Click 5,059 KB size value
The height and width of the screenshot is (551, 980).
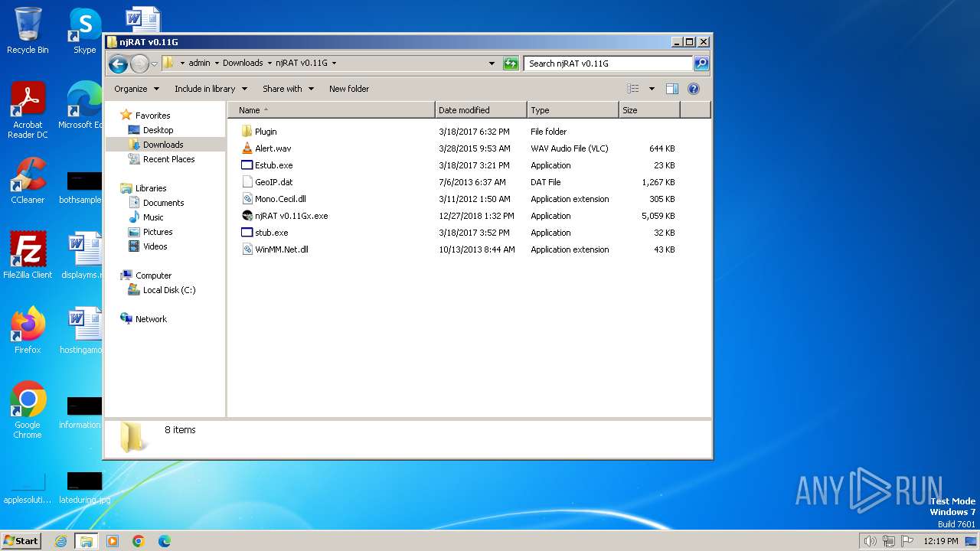pyautogui.click(x=658, y=216)
